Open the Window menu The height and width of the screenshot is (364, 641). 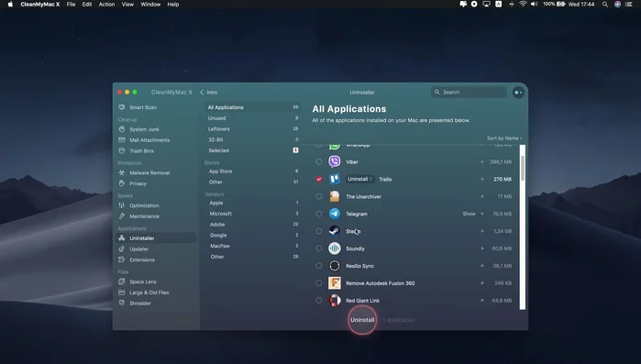(150, 4)
